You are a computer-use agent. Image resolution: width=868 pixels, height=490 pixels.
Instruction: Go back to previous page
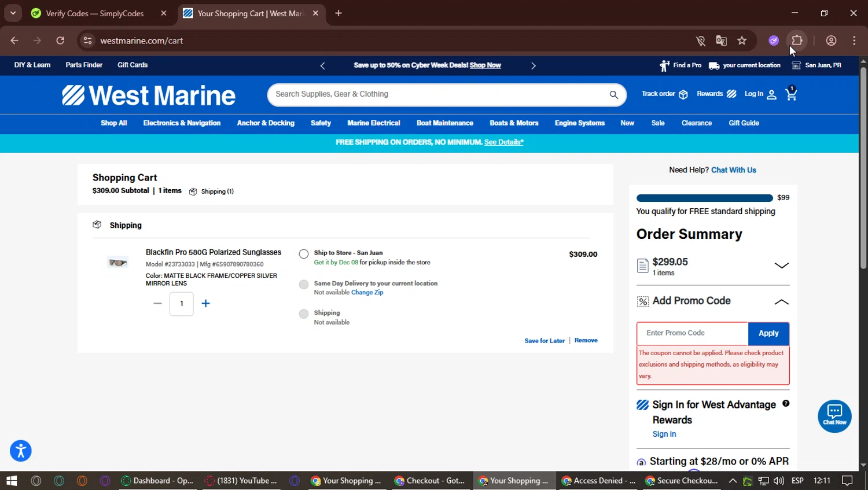[14, 40]
